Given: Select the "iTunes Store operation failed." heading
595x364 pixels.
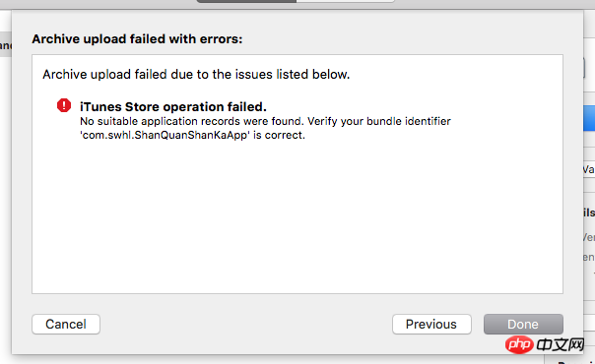Looking at the screenshot, I should pyautogui.click(x=173, y=107).
